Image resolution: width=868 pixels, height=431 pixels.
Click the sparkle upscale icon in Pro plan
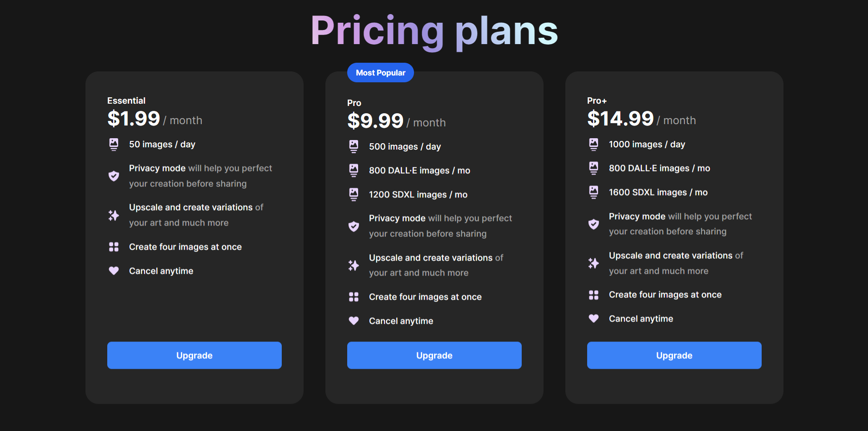pyautogui.click(x=354, y=265)
